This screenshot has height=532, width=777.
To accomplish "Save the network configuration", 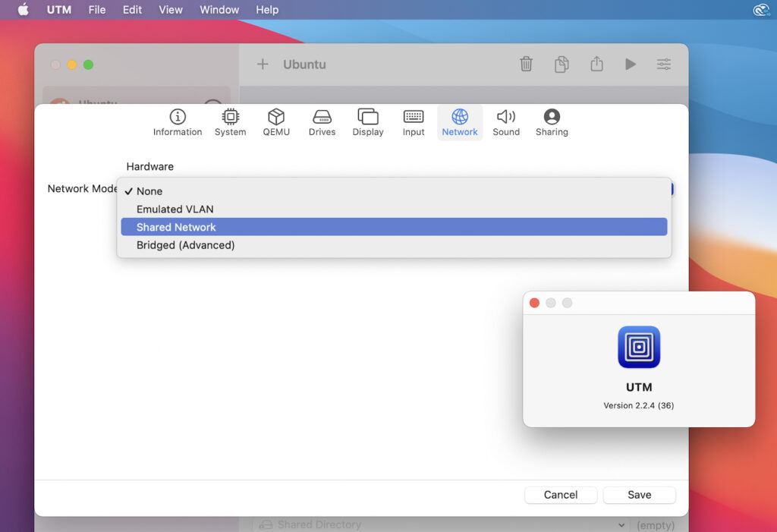I will point(639,494).
